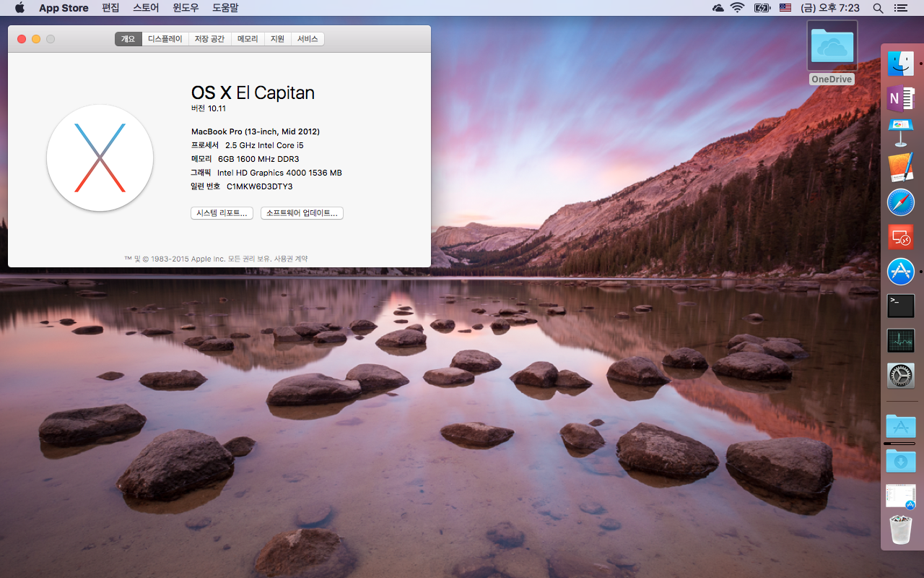Open the Applications folder stack in the Dock
924x578 pixels.
[x=901, y=426]
